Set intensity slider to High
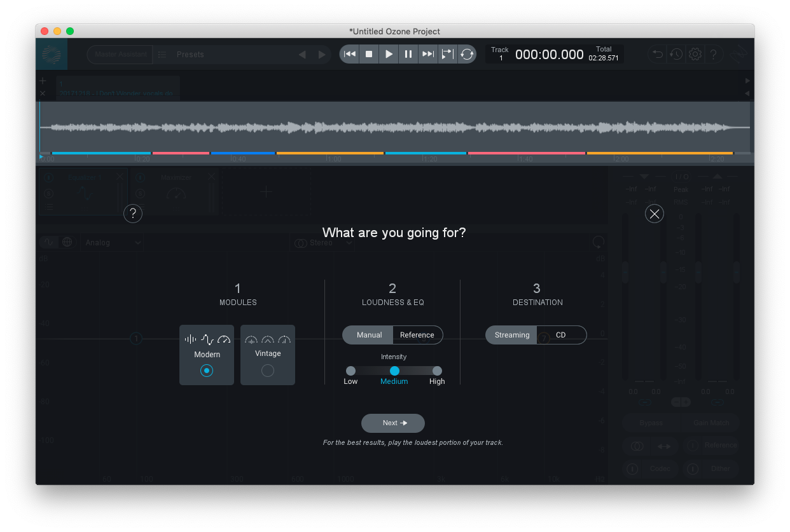Image resolution: width=790 pixels, height=532 pixels. 437,371
